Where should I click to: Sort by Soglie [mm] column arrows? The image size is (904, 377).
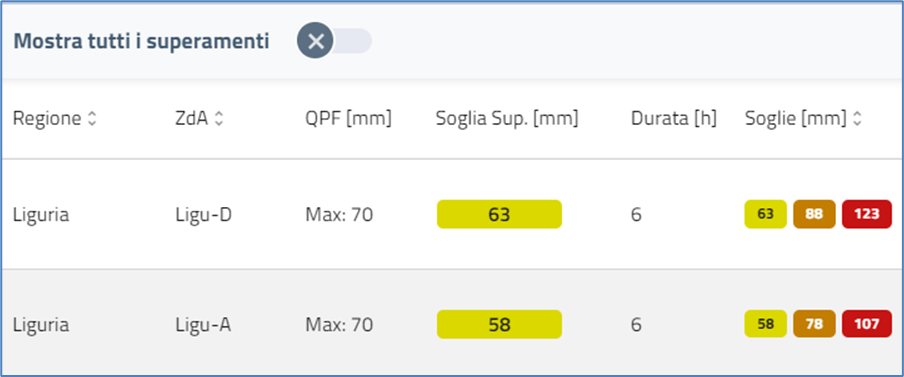click(x=857, y=119)
